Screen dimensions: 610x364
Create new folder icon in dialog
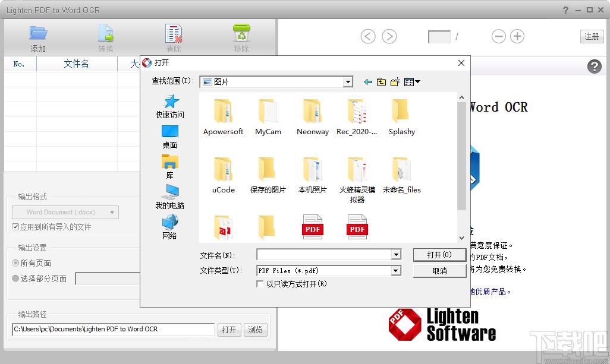click(395, 82)
